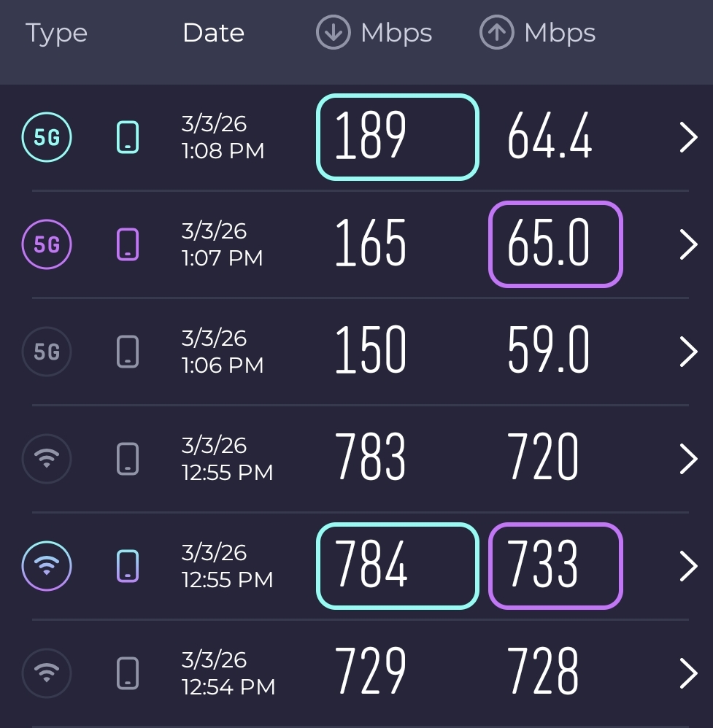Sort results by Date column header
Screen dimensions: 713x728
click(213, 34)
